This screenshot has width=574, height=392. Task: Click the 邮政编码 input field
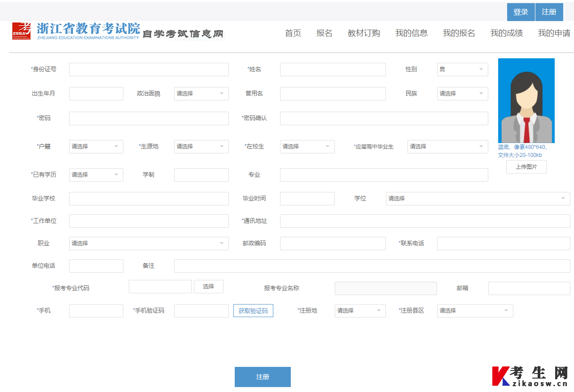click(333, 244)
